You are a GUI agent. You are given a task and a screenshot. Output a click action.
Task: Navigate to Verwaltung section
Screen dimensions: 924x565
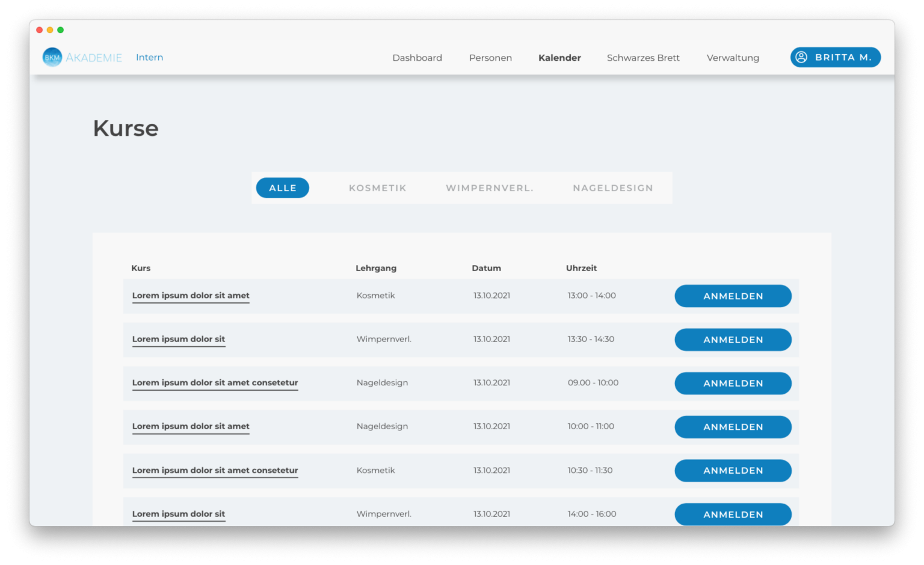click(733, 58)
